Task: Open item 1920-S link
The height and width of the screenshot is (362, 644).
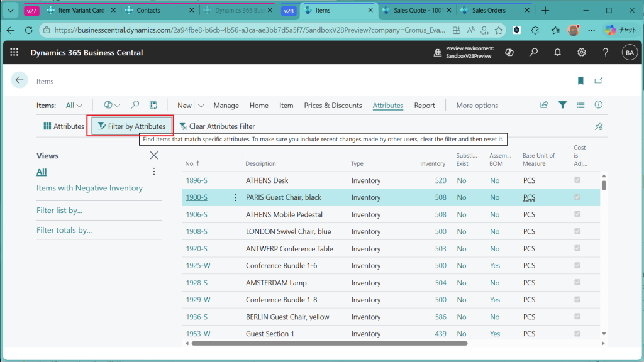Action: click(196, 249)
